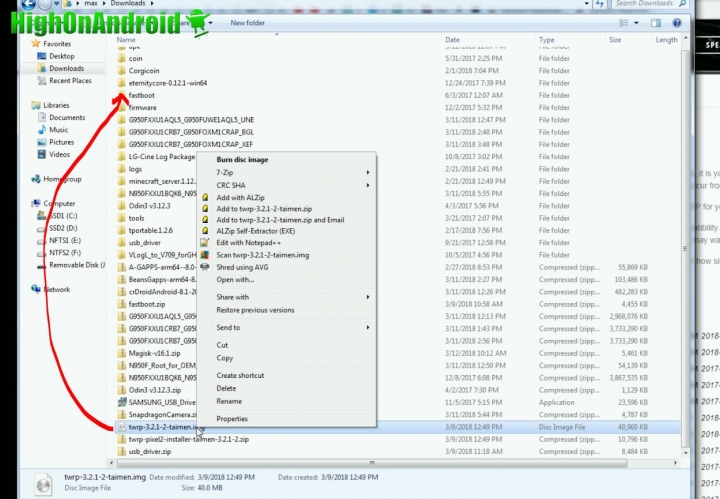Expand the CRC SHA submenu
720x499 pixels.
[x=286, y=185]
